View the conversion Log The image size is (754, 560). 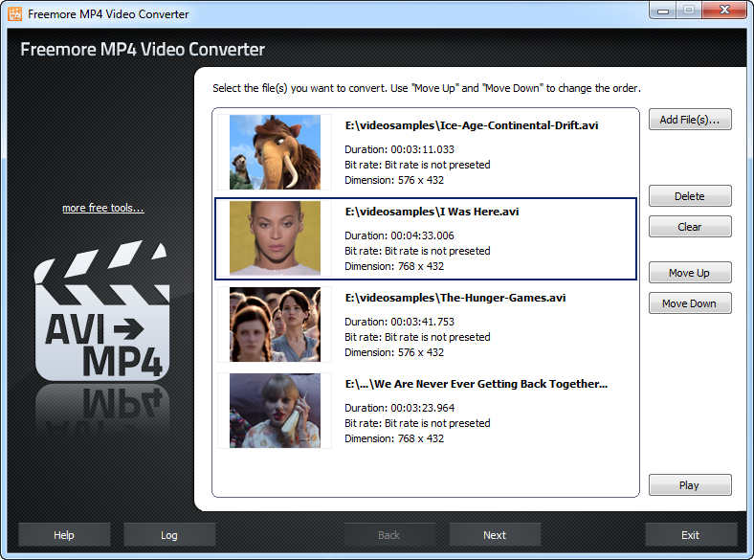[169, 534]
